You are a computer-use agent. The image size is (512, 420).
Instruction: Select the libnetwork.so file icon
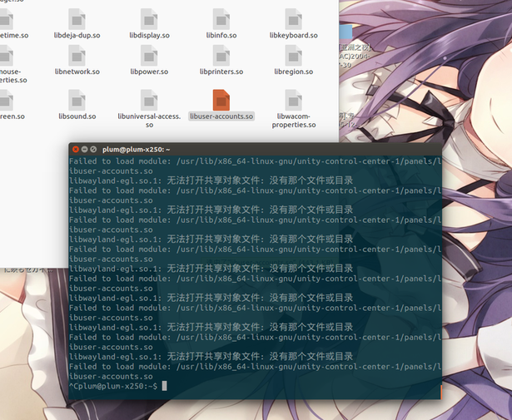[x=77, y=56]
